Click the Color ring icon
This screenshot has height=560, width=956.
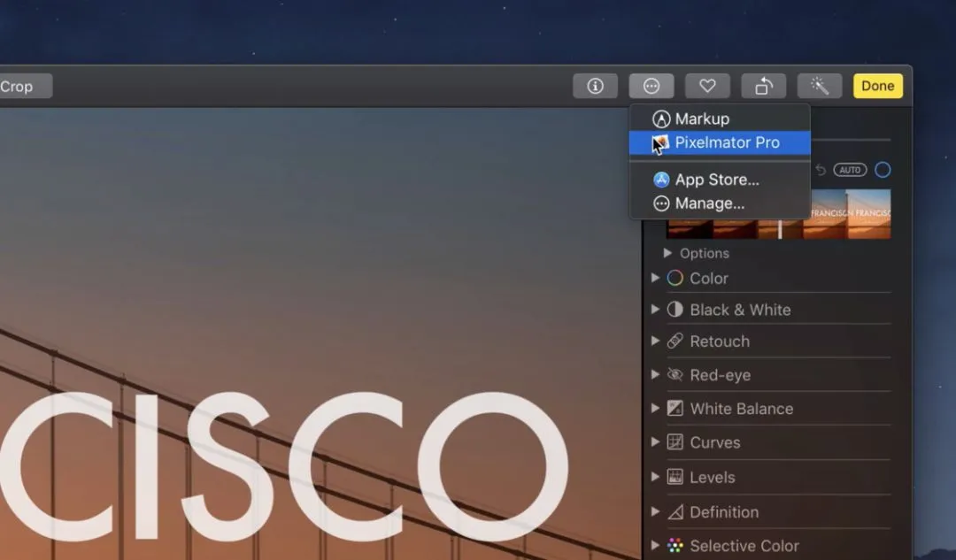pos(675,278)
